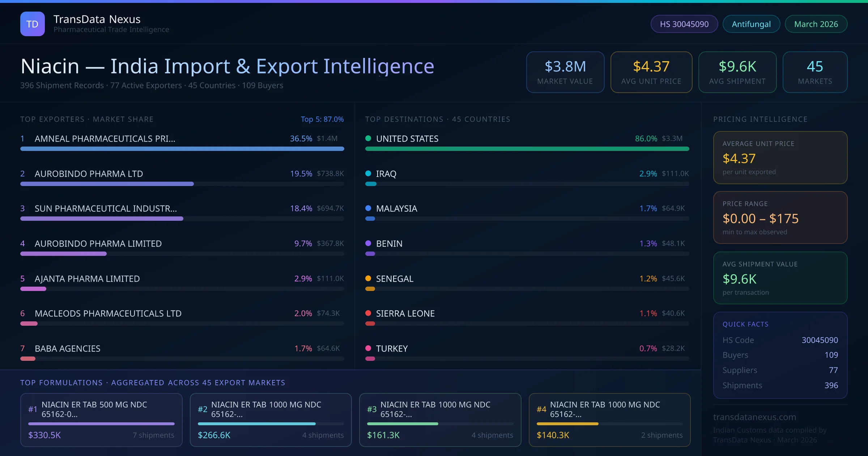Expand SUN PHARMACEUTICAL INDUSTR... truncated name
Image resolution: width=868 pixels, height=456 pixels.
click(105, 208)
